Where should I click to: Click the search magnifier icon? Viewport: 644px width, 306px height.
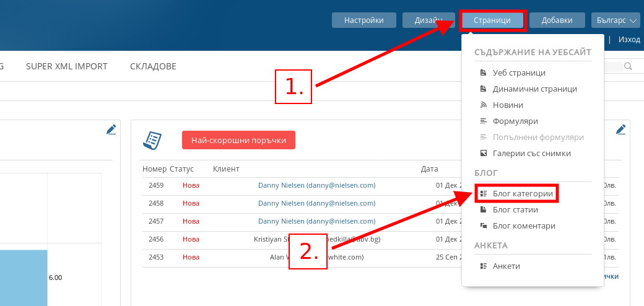[x=628, y=66]
